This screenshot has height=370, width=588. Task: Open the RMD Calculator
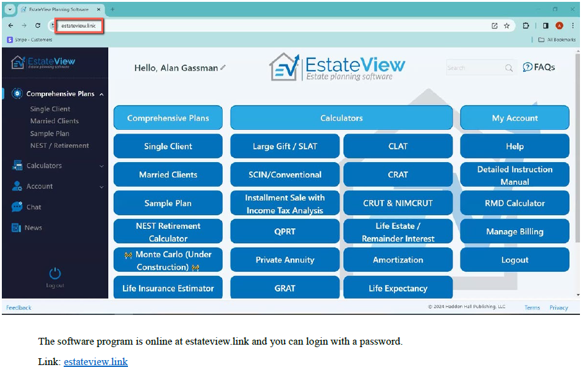514,203
